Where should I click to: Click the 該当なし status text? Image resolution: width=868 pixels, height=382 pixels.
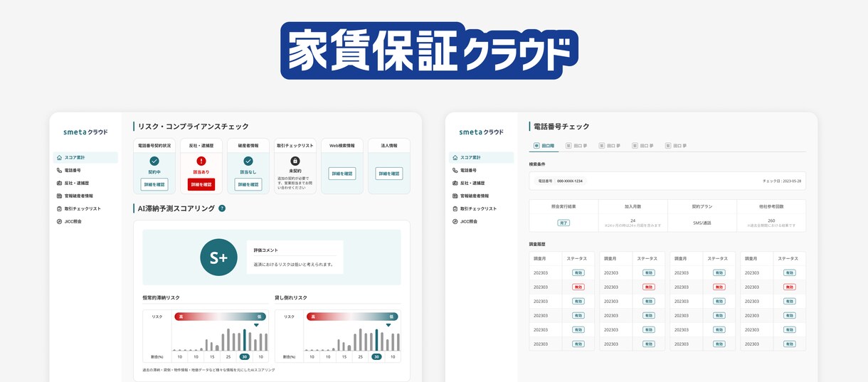(248, 172)
